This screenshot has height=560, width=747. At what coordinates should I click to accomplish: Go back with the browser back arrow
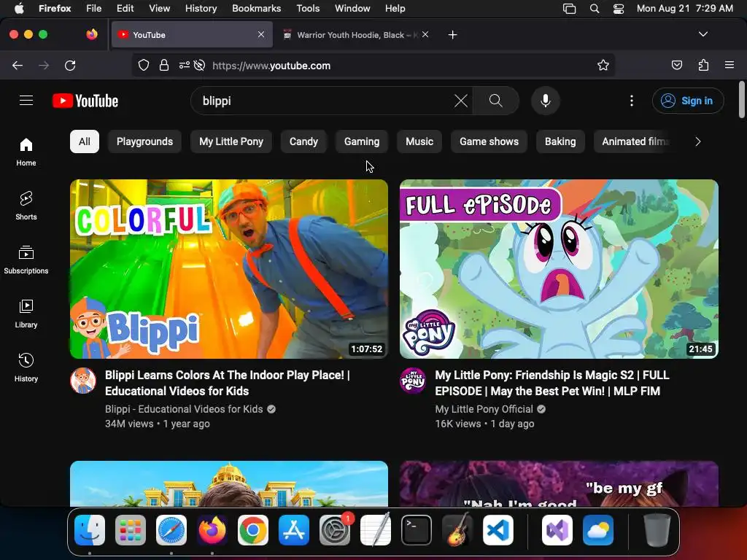pyautogui.click(x=18, y=65)
